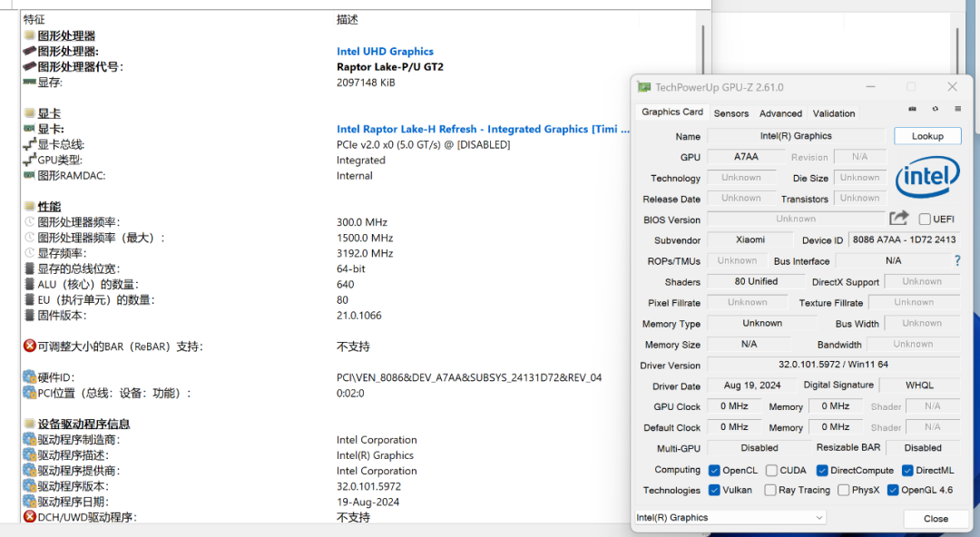Click the question mark beside Bus Interface
The width and height of the screenshot is (980, 537).
pos(957,260)
